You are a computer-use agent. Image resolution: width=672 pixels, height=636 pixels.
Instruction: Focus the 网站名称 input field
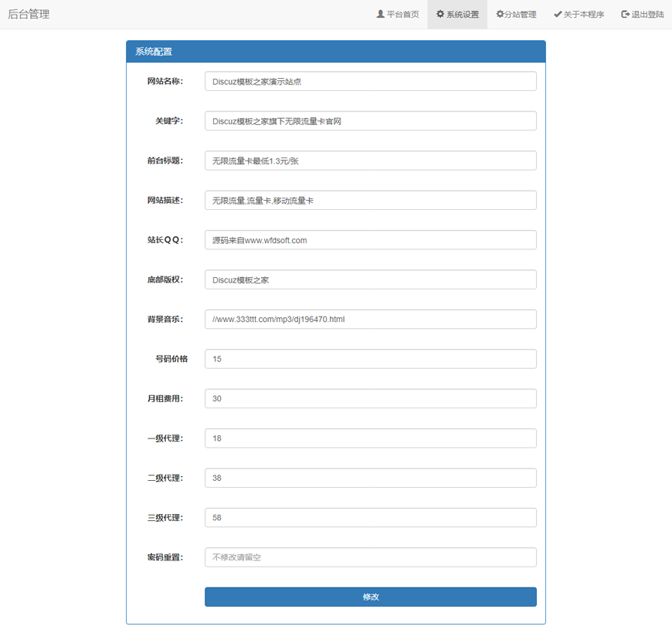[x=370, y=81]
